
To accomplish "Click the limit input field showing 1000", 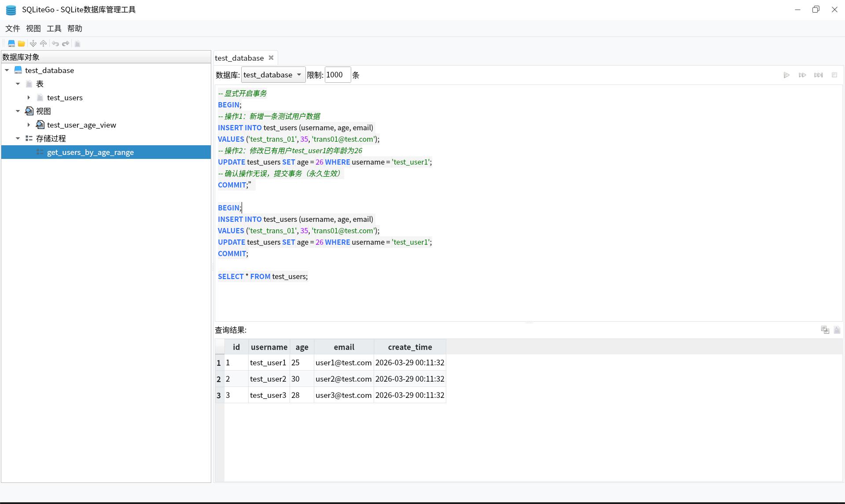I will click(x=337, y=75).
